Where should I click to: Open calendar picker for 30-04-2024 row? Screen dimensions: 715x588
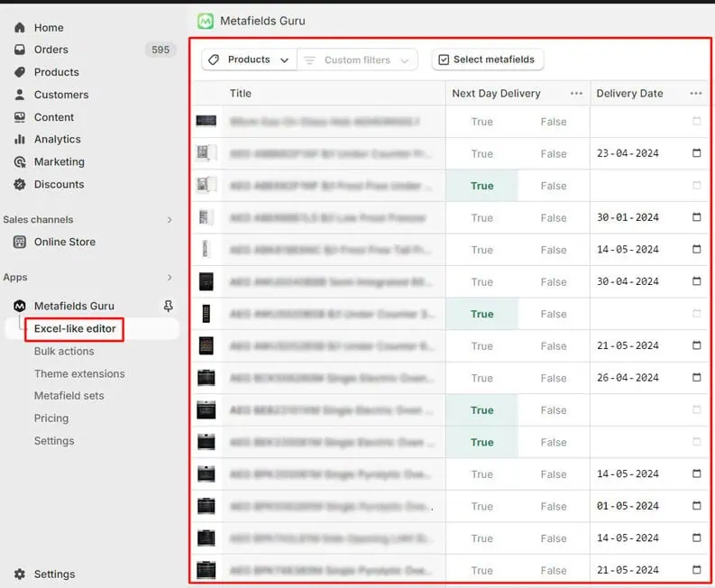point(696,281)
